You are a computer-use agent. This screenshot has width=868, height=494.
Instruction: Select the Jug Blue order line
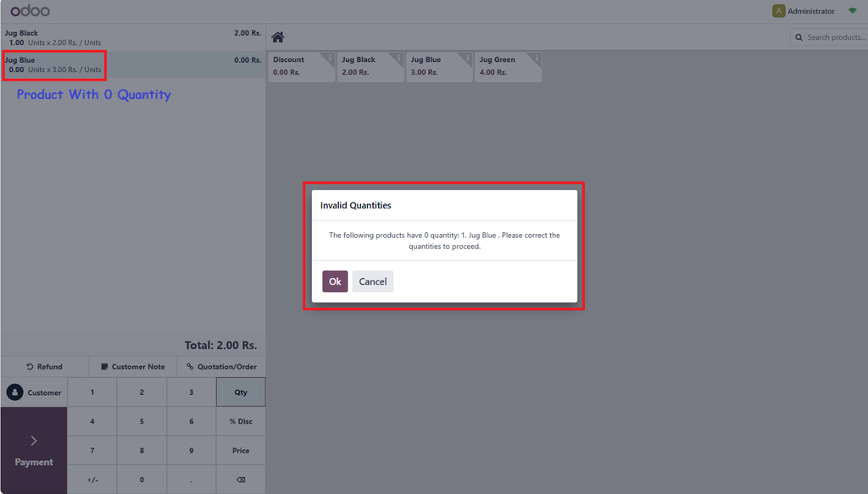133,64
